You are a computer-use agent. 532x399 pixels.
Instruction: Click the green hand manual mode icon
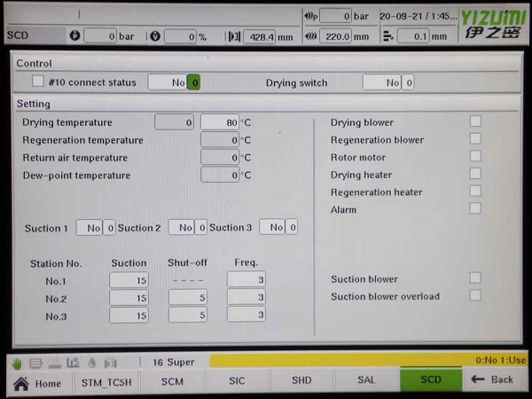coord(17,362)
